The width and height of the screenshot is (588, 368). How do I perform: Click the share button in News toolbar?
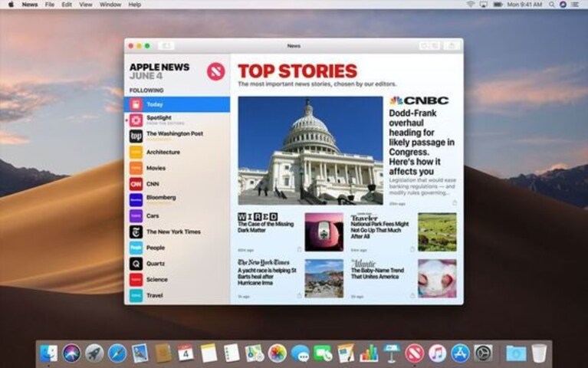(452, 46)
